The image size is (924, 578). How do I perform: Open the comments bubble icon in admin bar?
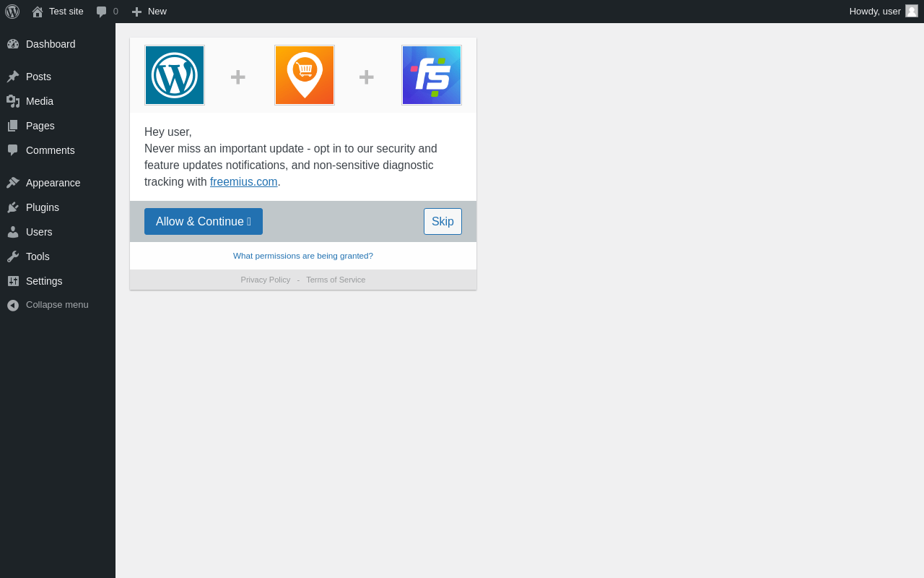click(x=102, y=12)
